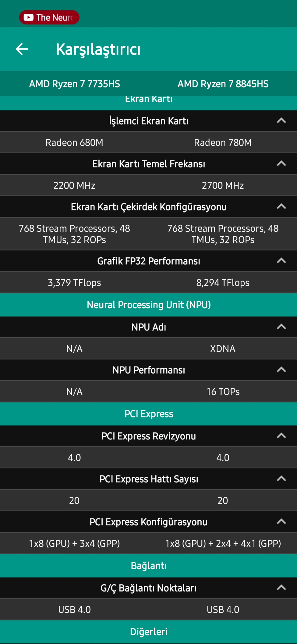Collapse NPU Adı chevron
Image resolution: width=297 pixels, height=644 pixels.
tap(281, 327)
